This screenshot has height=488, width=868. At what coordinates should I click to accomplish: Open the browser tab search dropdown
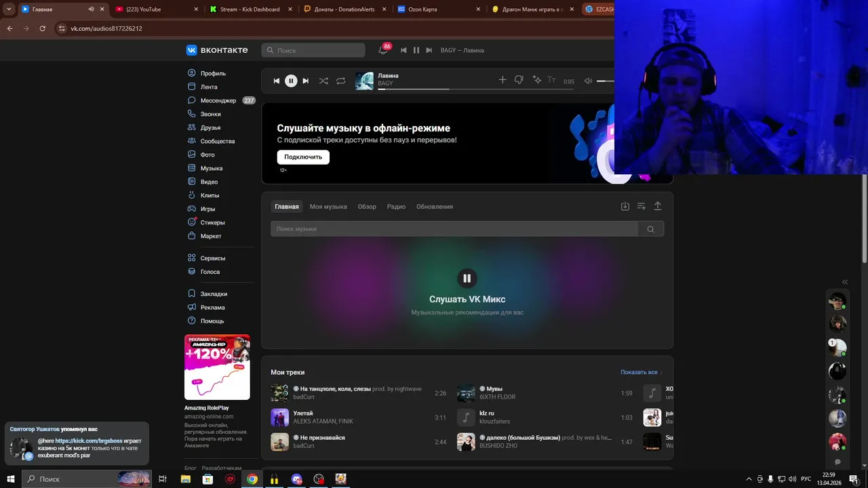pyautogui.click(x=9, y=9)
